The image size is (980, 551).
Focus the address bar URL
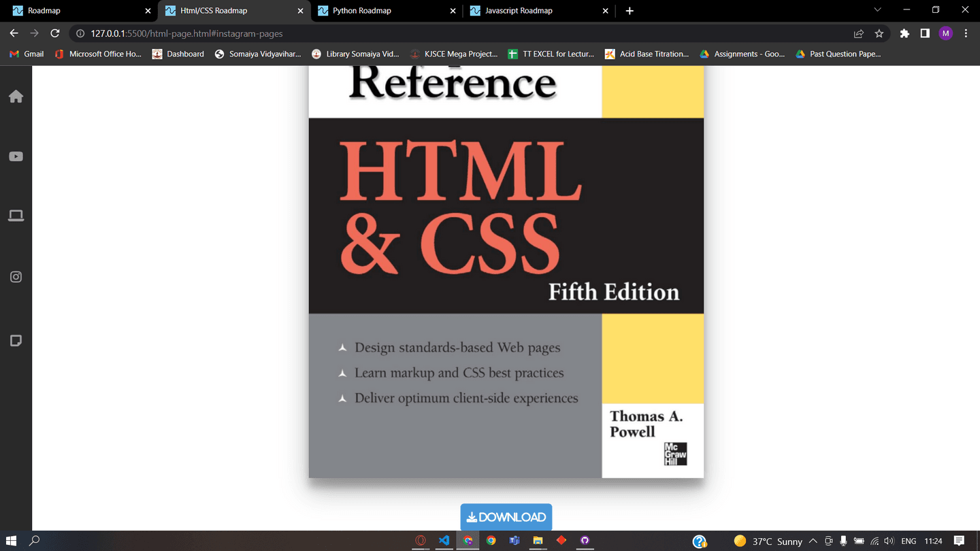point(186,33)
